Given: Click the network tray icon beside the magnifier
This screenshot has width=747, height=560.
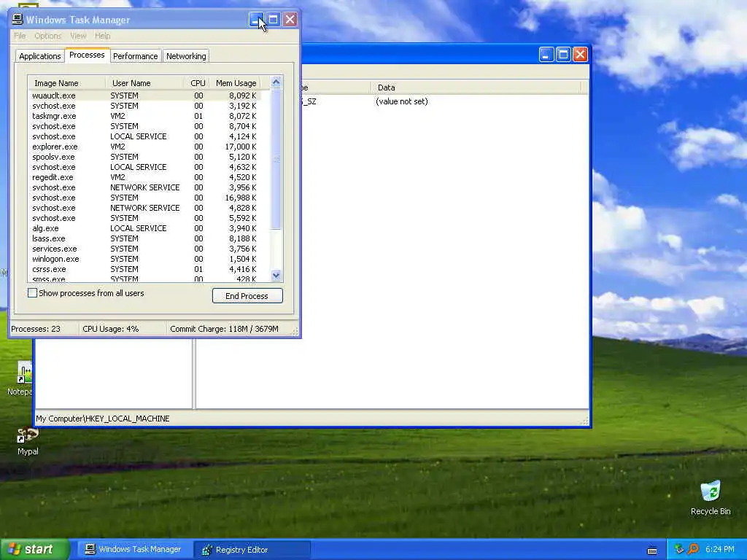Looking at the screenshot, I should [x=679, y=549].
